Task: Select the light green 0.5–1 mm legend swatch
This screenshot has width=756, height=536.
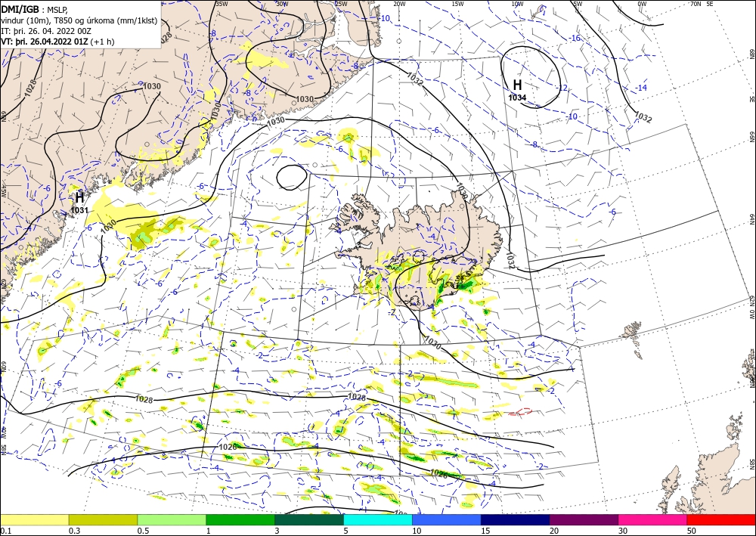Action: [172, 519]
